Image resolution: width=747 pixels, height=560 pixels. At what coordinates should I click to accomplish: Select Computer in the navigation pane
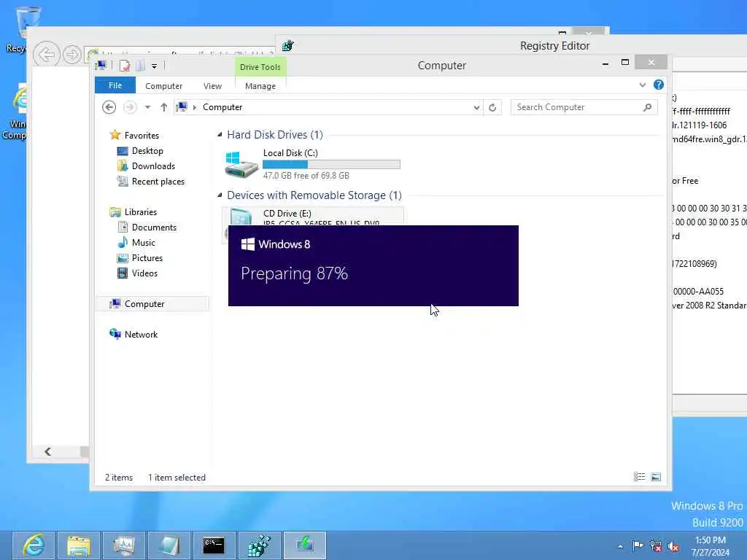[x=153, y=304]
